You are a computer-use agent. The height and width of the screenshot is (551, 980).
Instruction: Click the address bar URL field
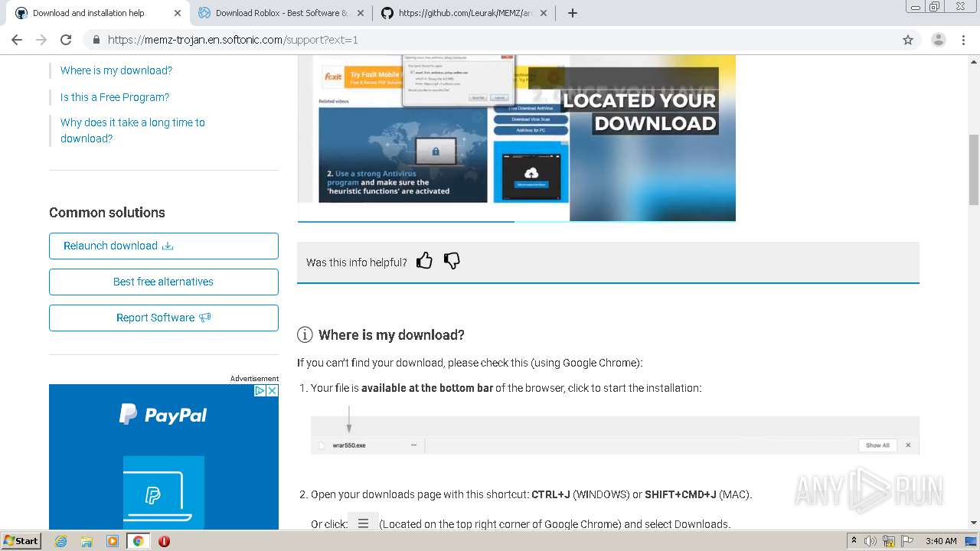[x=490, y=40]
